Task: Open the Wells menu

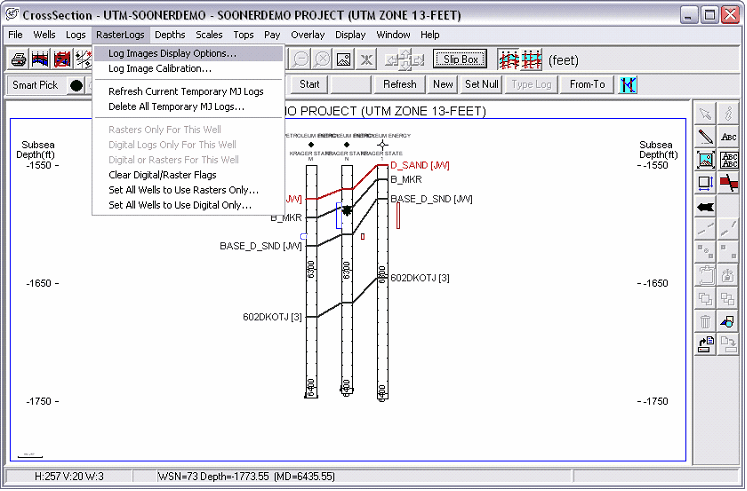Action: (x=44, y=35)
